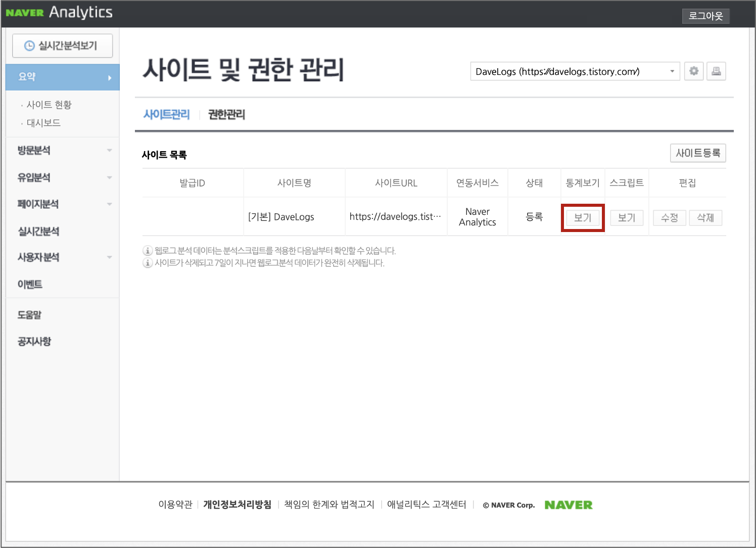756x548 pixels.
Task: Open 실시간분석 in the sidebar
Action: pos(38,231)
